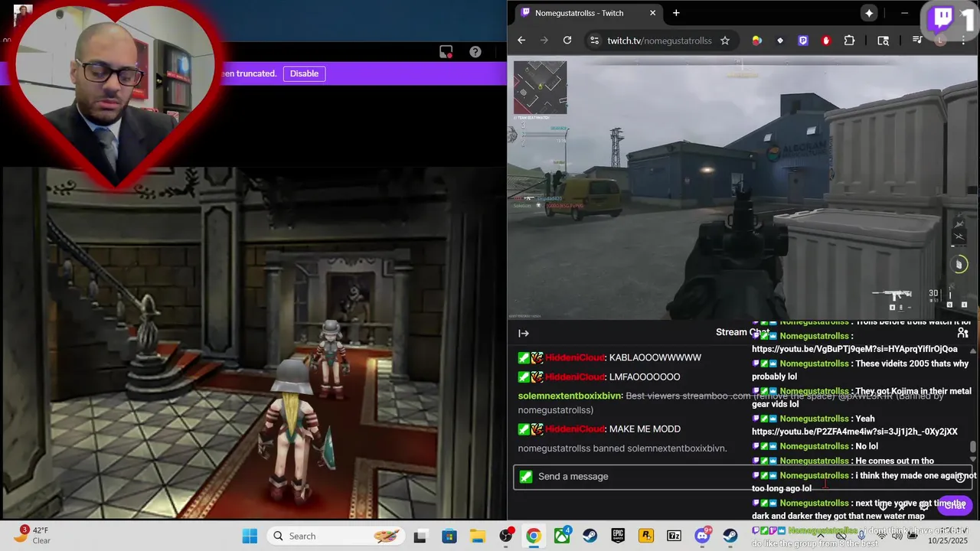Open the Windows Start menu
The width and height of the screenshot is (980, 551).
(250, 536)
